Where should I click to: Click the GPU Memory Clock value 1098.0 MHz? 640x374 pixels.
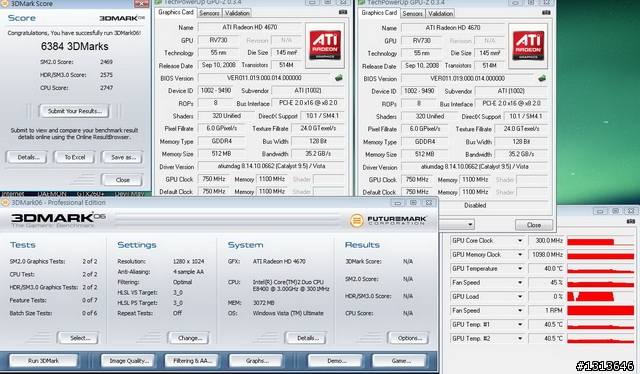click(x=547, y=255)
